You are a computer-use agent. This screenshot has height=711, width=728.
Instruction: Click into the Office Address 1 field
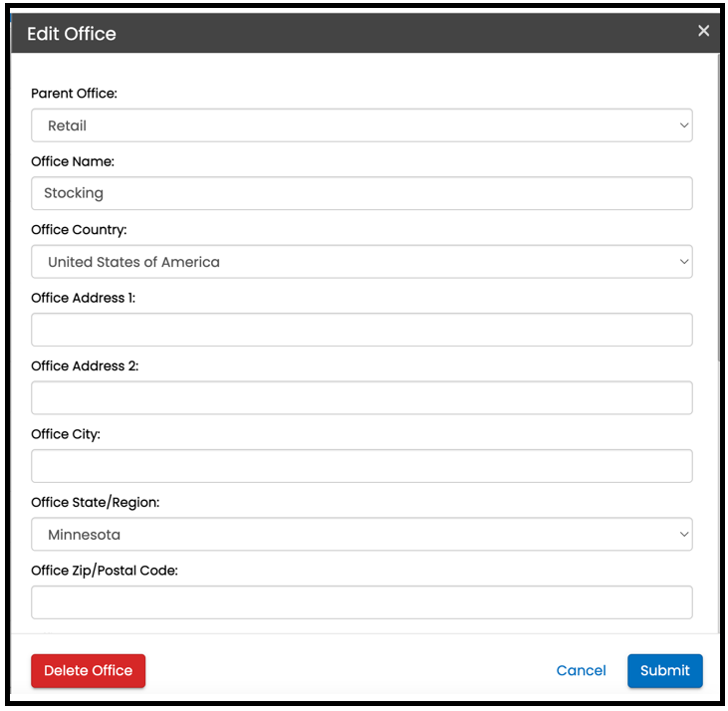pos(362,330)
